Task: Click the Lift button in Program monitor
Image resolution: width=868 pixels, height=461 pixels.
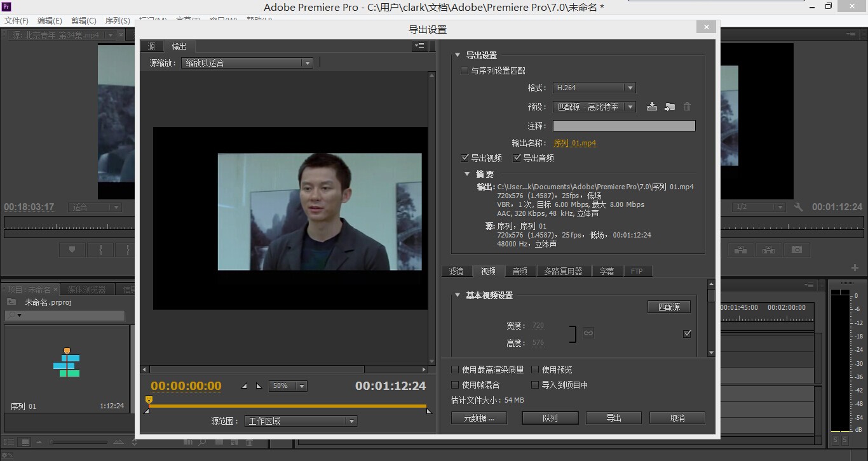Action: [x=741, y=250]
